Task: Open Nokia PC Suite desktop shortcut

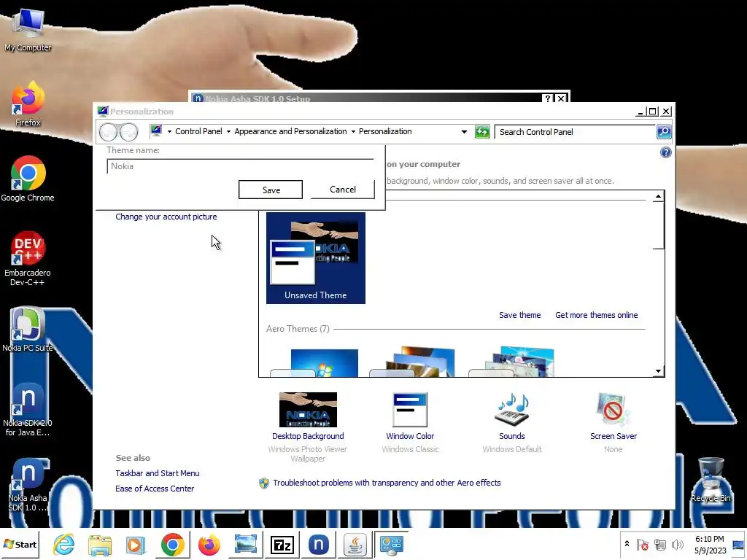Action: (28, 330)
